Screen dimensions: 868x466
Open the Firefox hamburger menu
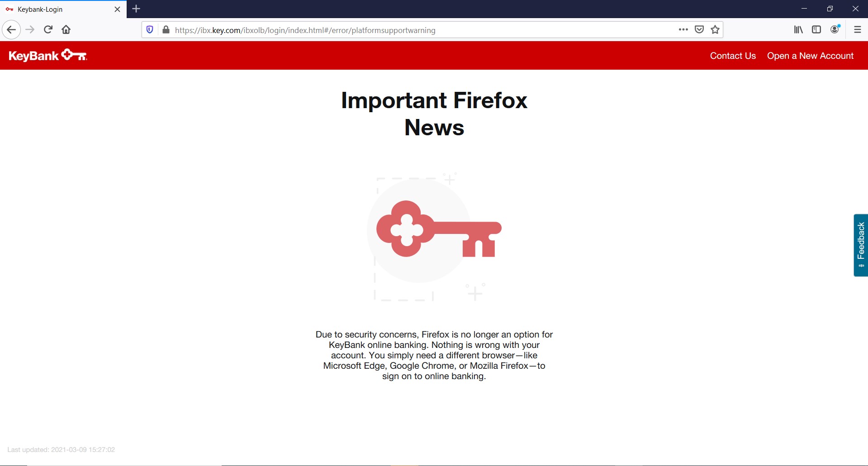(x=857, y=29)
